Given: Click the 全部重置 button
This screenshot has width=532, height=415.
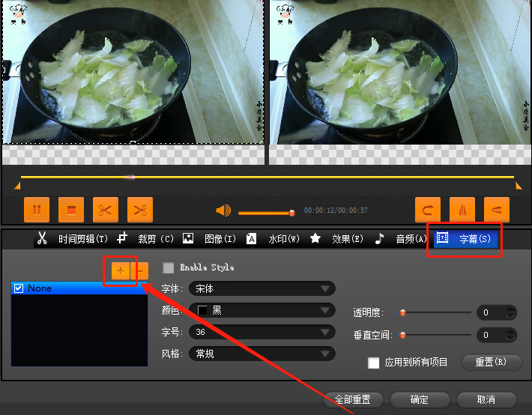Looking at the screenshot, I should (x=353, y=400).
